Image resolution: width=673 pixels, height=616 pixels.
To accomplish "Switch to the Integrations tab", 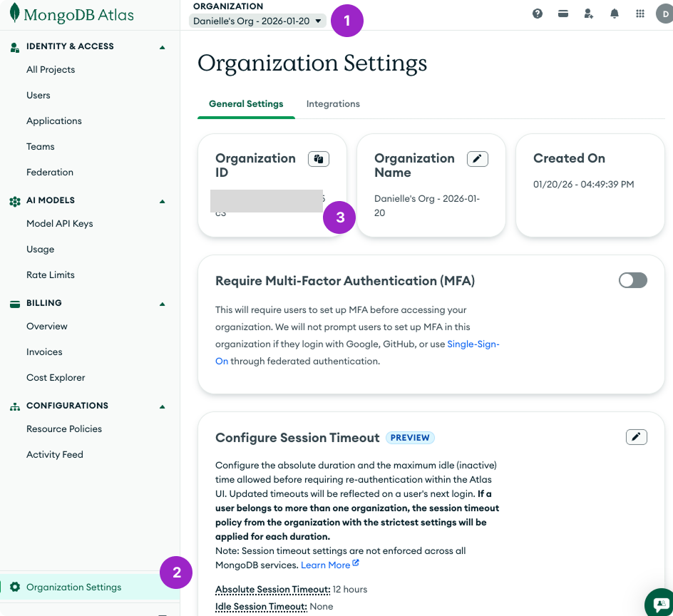I will [333, 104].
